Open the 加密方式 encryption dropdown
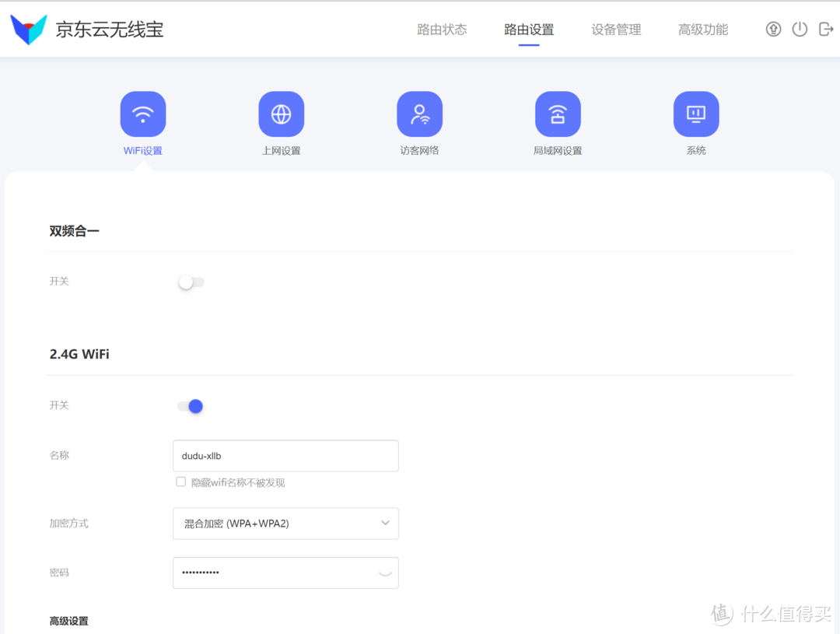This screenshot has width=840, height=634. tap(285, 523)
